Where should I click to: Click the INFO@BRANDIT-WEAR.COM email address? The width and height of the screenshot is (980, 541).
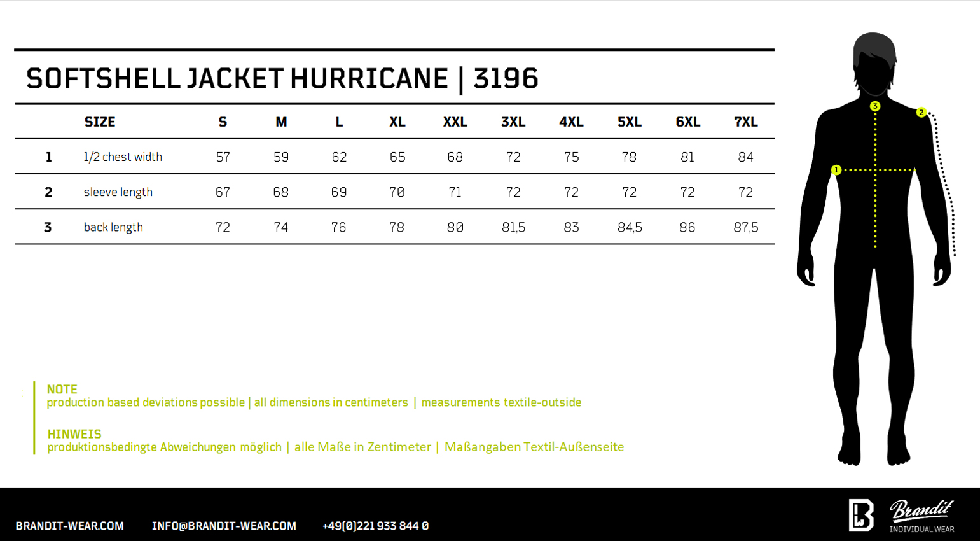click(224, 526)
